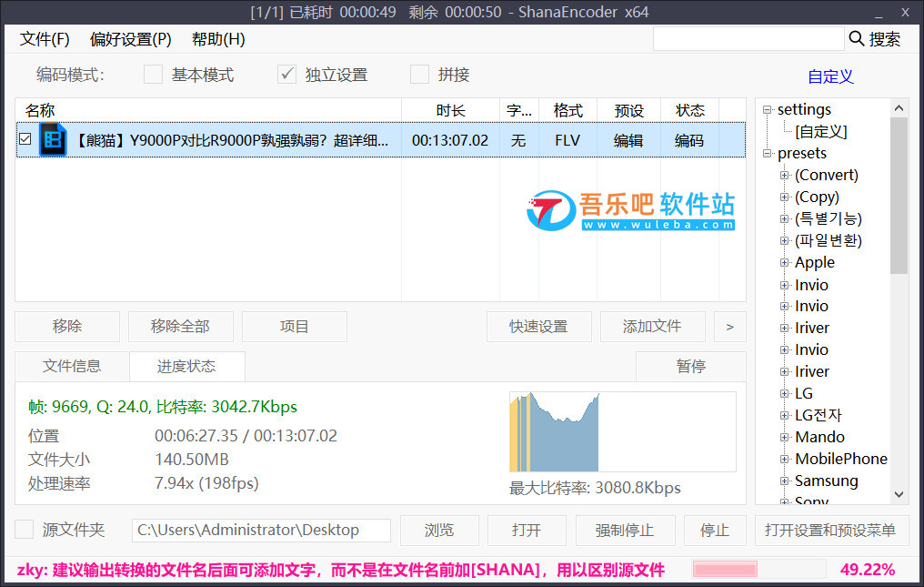The image size is (924, 587).
Task: Open 快速设置 quick settings
Action: [538, 326]
